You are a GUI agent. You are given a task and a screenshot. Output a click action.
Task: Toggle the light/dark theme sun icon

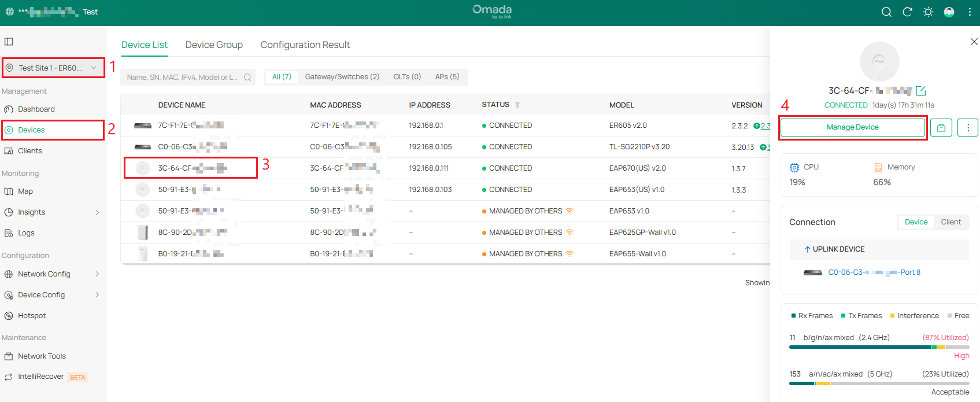(x=928, y=12)
